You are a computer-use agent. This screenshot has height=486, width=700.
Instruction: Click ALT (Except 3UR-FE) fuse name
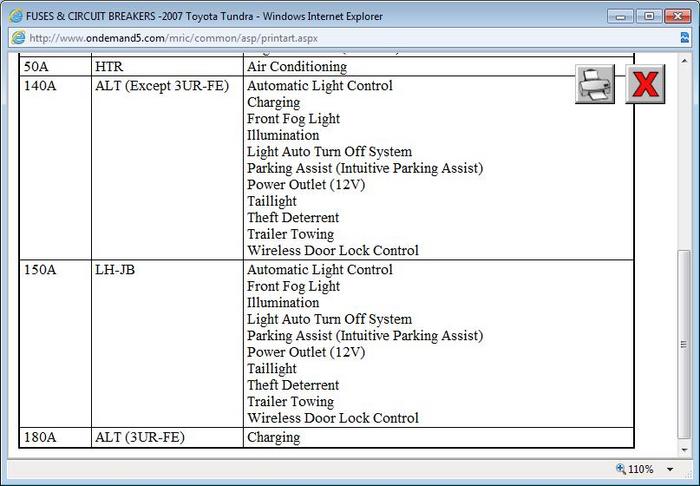pyautogui.click(x=162, y=86)
